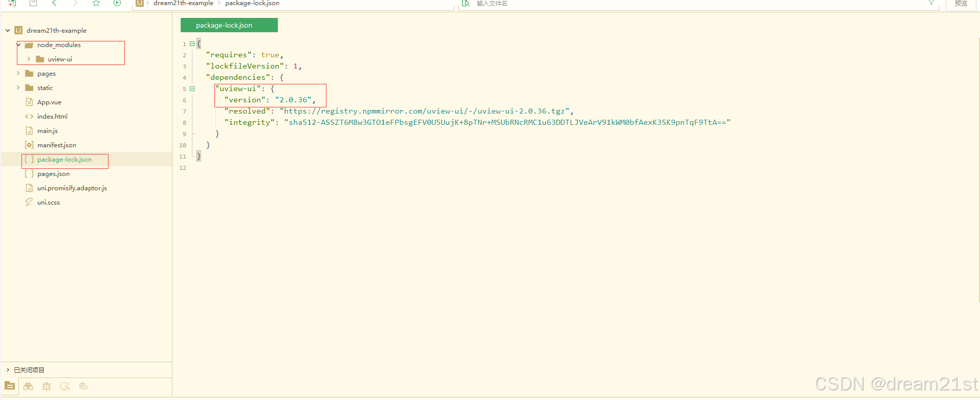Collapse the node_modules folder arrow
Image resolution: width=980 pixels, height=400 pixels.
[18, 45]
